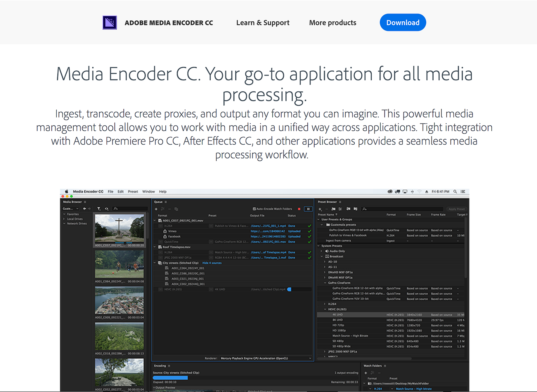Click the Add source button in the Queue panel
Image resolution: width=537 pixels, height=392 pixels.
pos(156,209)
